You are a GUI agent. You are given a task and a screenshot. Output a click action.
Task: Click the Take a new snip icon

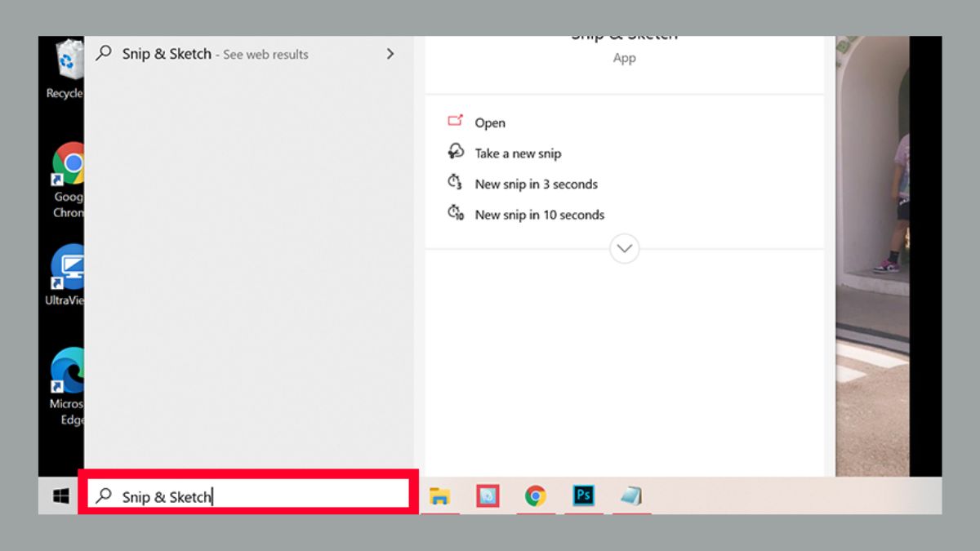(x=456, y=152)
